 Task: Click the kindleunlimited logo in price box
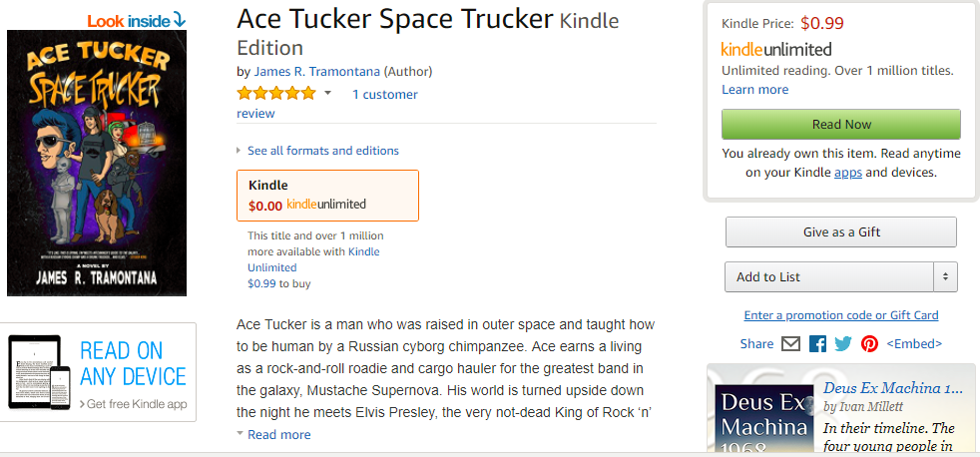pyautogui.click(x=776, y=49)
